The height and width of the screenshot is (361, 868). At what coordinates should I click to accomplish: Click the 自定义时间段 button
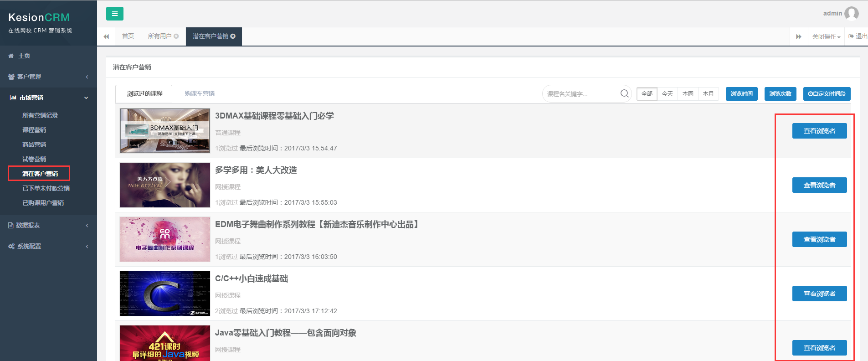click(x=826, y=94)
